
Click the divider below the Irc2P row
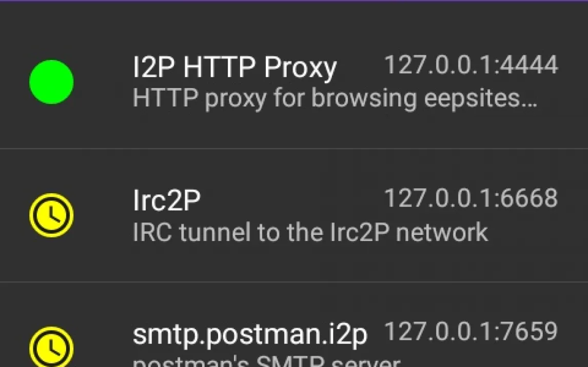tap(294, 282)
